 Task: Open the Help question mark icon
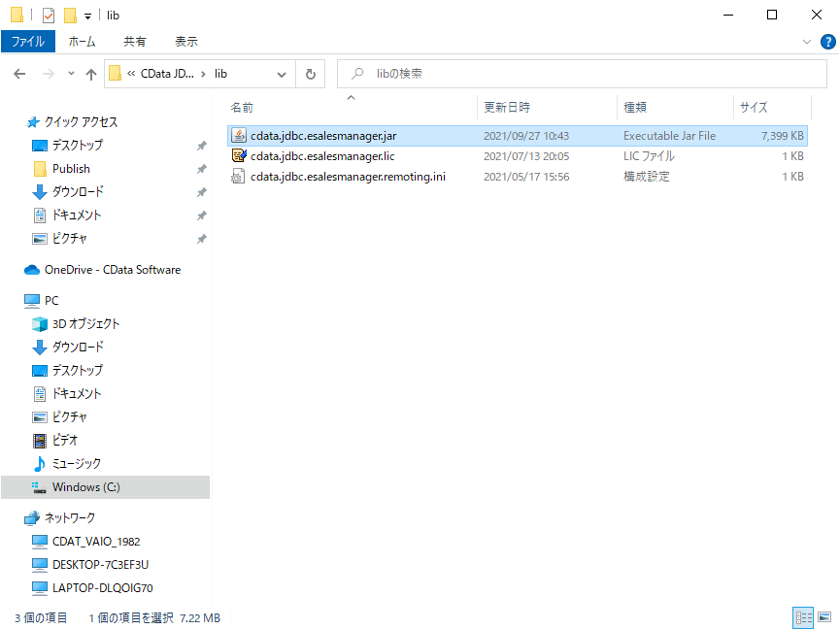click(x=827, y=42)
